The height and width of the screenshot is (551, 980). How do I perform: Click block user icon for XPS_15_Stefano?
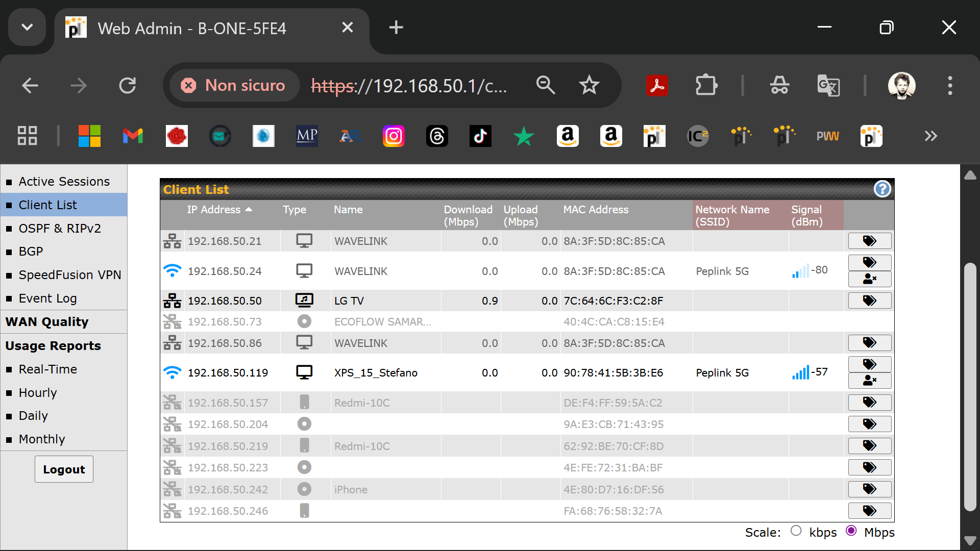[870, 381]
